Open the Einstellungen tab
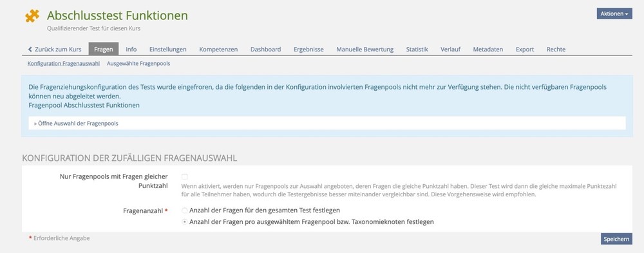644x253 pixels. [167, 50]
